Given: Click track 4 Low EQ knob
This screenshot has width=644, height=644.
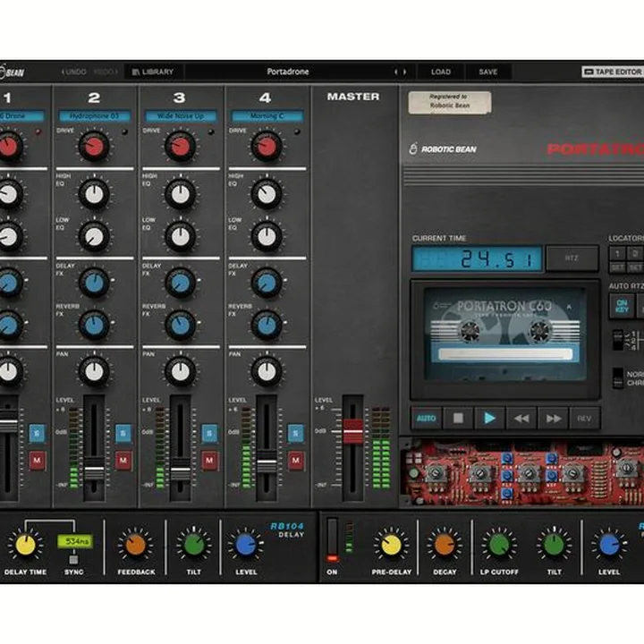Looking at the screenshot, I should pyautogui.click(x=267, y=236).
